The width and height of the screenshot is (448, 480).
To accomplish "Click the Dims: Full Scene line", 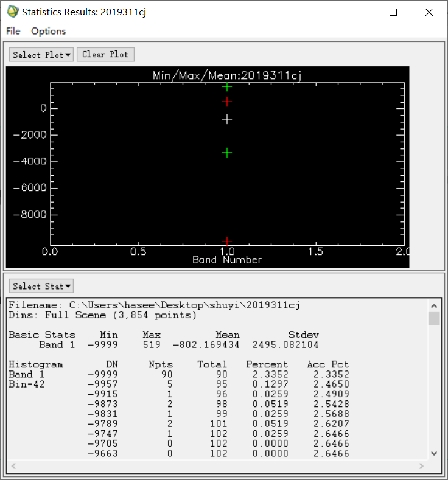I will click(102, 315).
